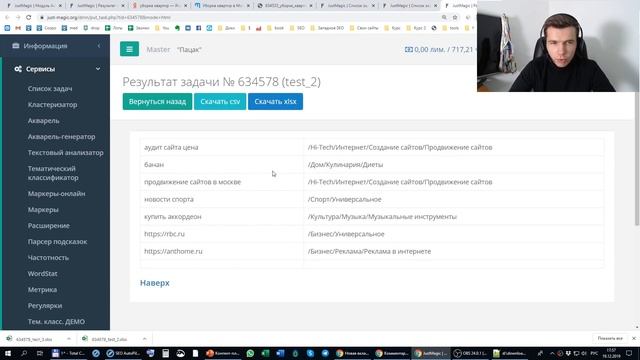Open Текстовый анализатор in the sidebar
The width and height of the screenshot is (640, 360).
coord(65,153)
